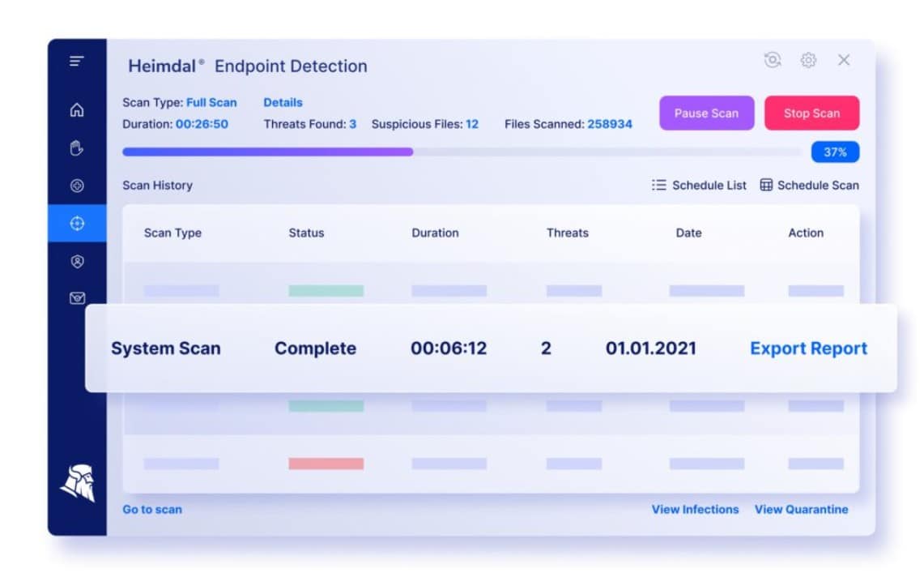The height and width of the screenshot is (573, 924).
Task: Select the Home icon in the sidebar
Action: click(76, 110)
